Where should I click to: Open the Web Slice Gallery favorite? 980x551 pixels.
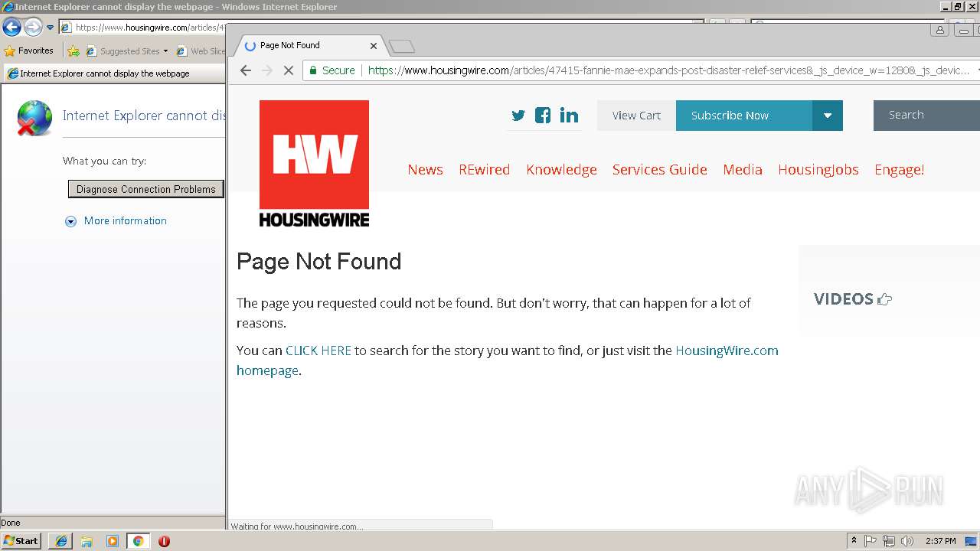[201, 51]
